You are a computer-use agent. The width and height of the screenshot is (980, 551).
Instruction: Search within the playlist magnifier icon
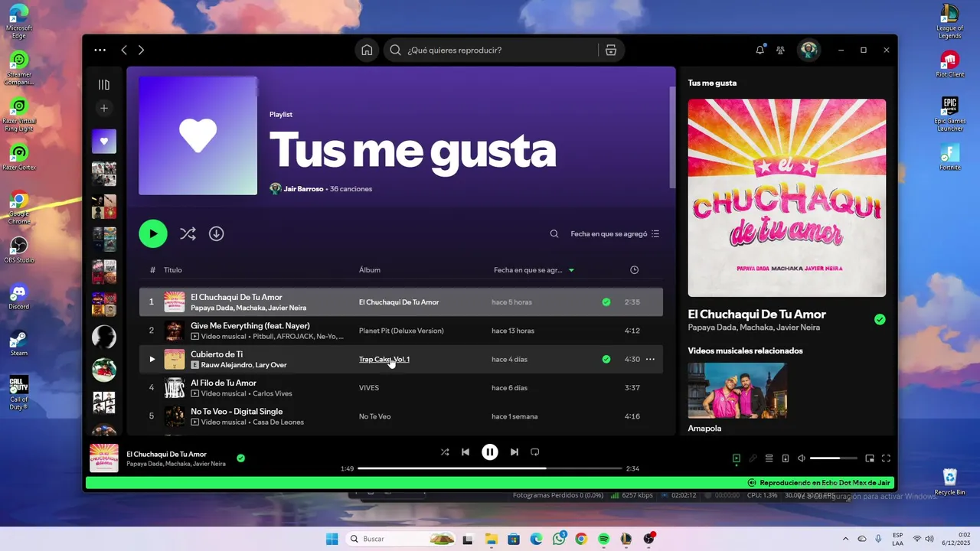coord(554,234)
